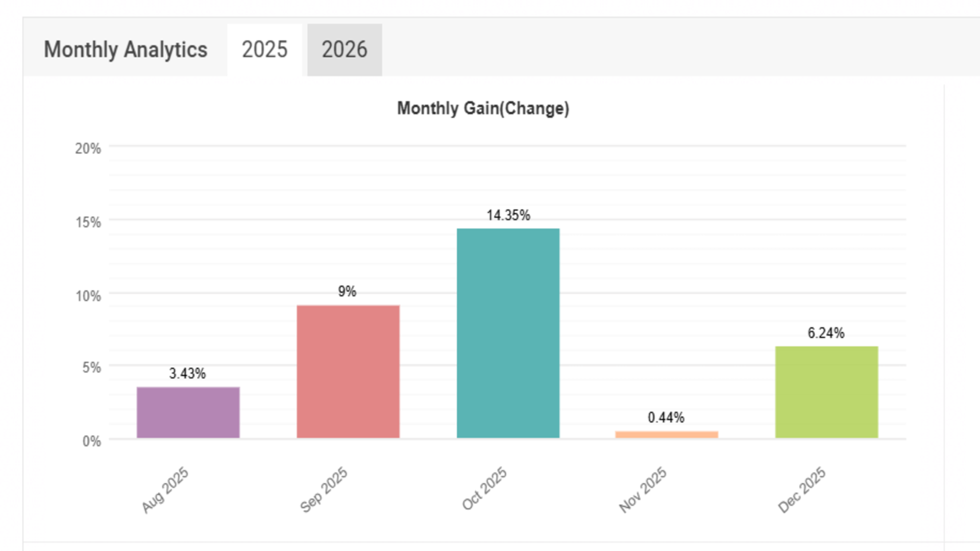This screenshot has width=980, height=551.
Task: Click the teal Oct 2025 bar
Action: (x=508, y=333)
